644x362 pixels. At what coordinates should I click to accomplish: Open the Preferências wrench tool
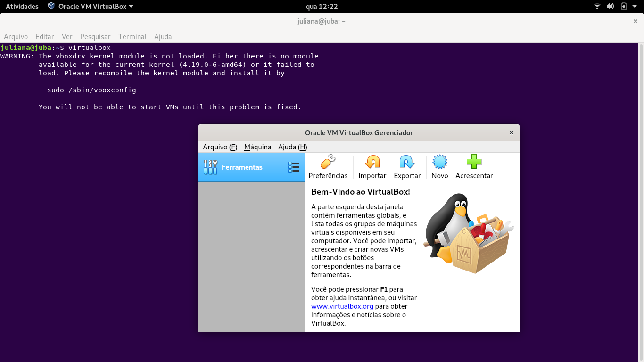coord(328,167)
